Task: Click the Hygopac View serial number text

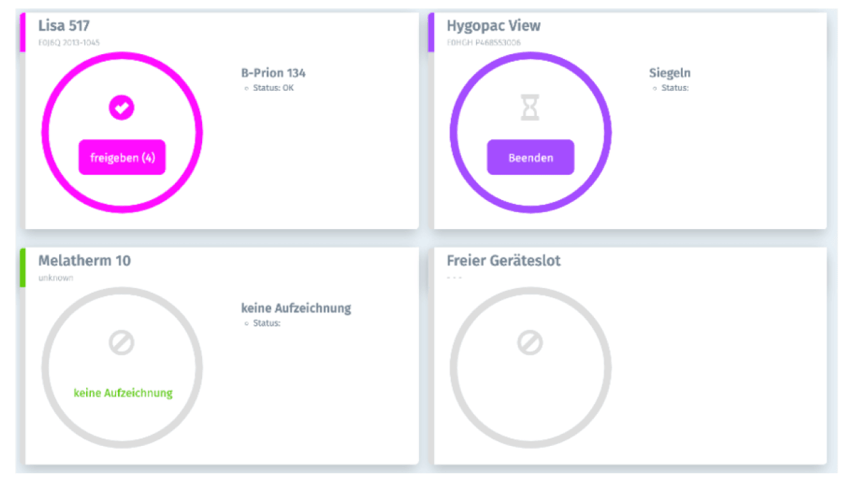Action: 484,43
